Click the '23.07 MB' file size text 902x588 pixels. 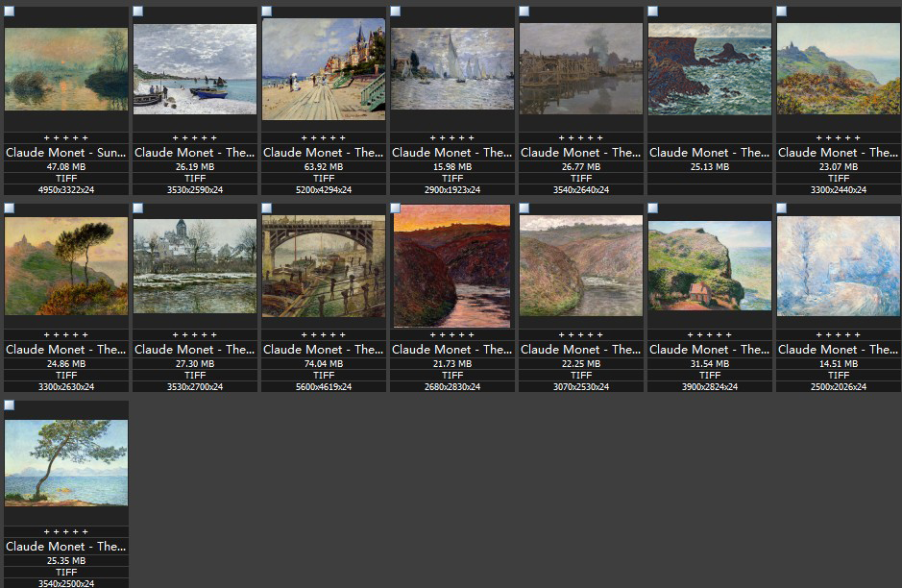(x=839, y=167)
